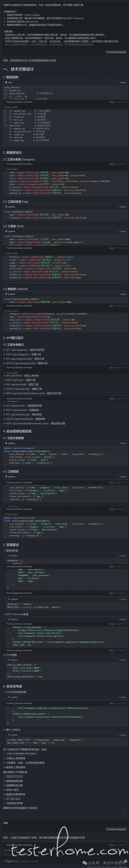
Task: Select 'POST /api/tools/{id}/increment_visit/' row
Action: [33, 393]
